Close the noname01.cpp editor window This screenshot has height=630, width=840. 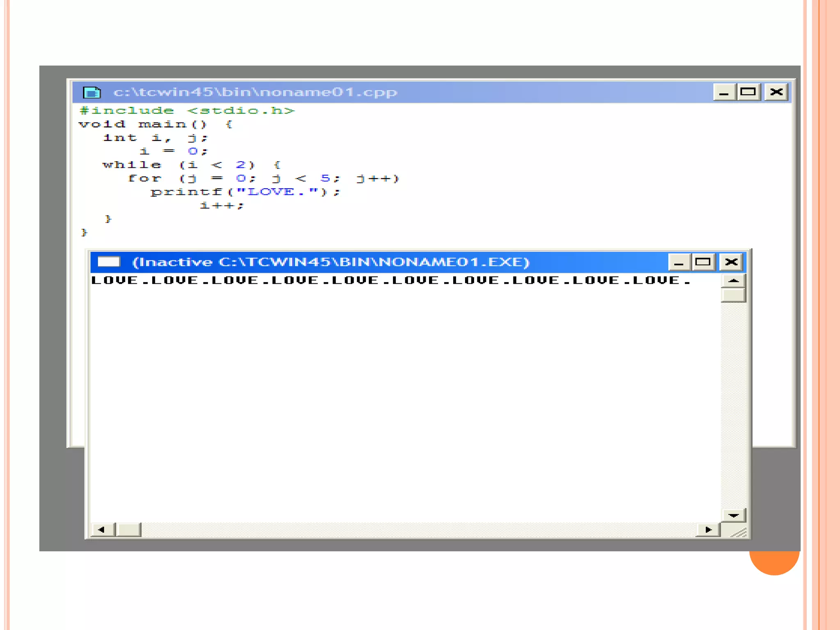tap(776, 92)
